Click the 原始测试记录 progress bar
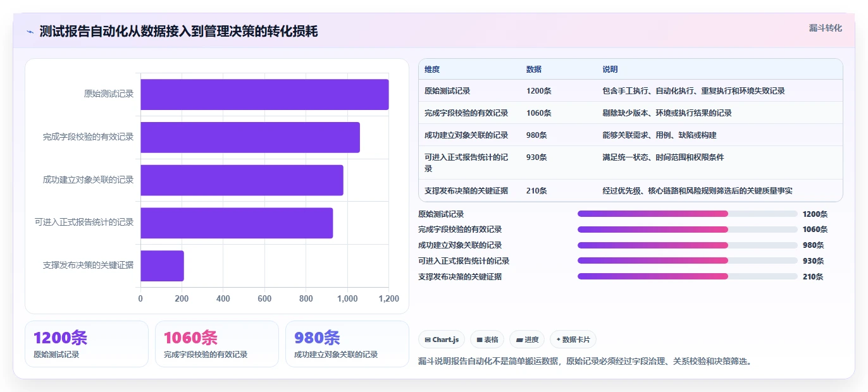868x392 pixels. click(688, 214)
